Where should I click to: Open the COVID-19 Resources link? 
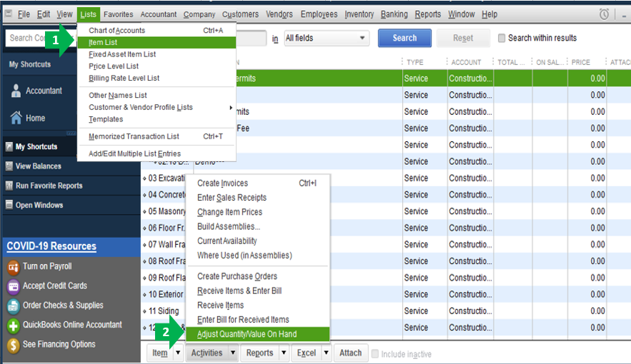click(x=51, y=246)
